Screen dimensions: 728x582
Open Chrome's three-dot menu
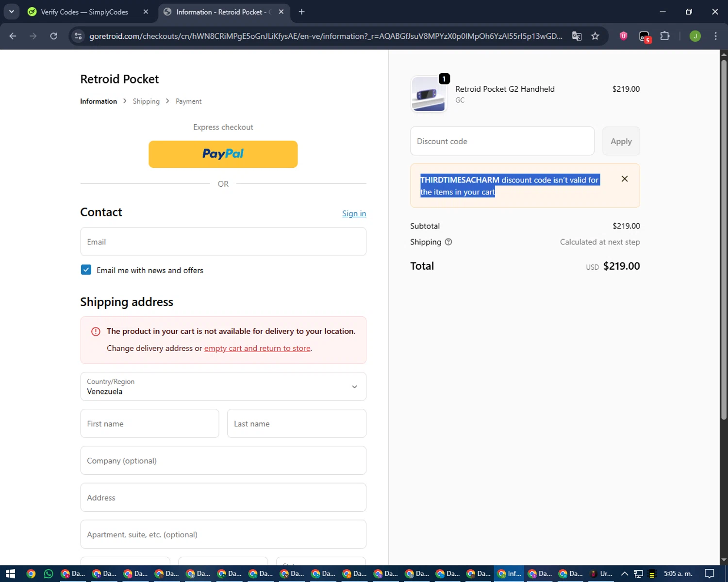pos(715,36)
